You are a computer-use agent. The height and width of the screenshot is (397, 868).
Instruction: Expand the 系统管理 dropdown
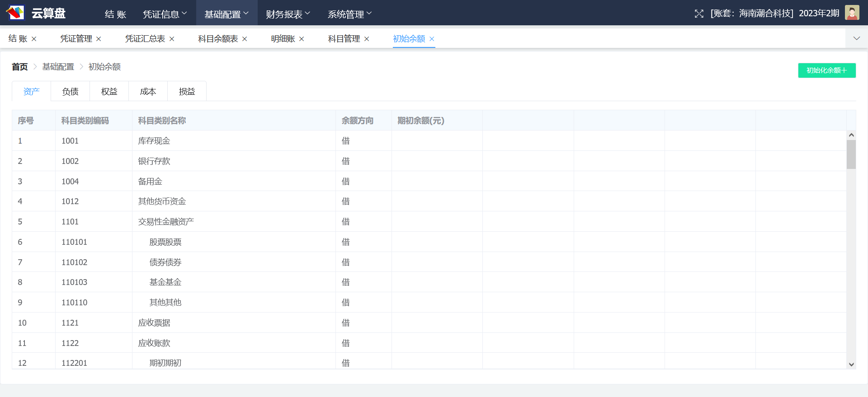click(x=349, y=14)
